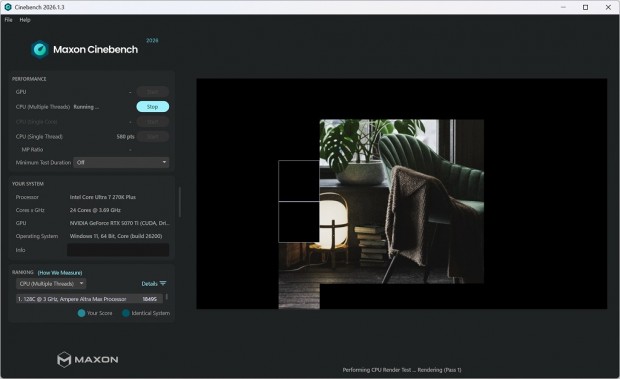
Task: Click the PERFORMANCE section heading
Action: point(29,79)
